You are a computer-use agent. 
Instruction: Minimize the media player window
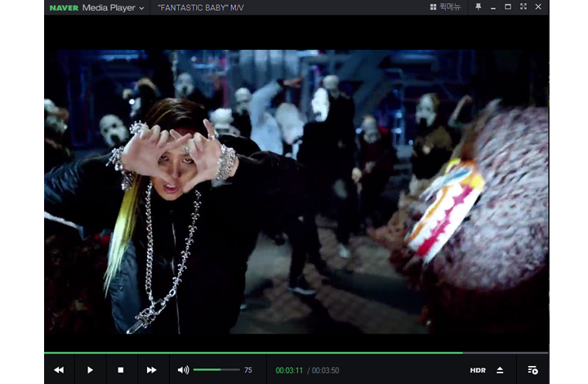(x=493, y=7)
